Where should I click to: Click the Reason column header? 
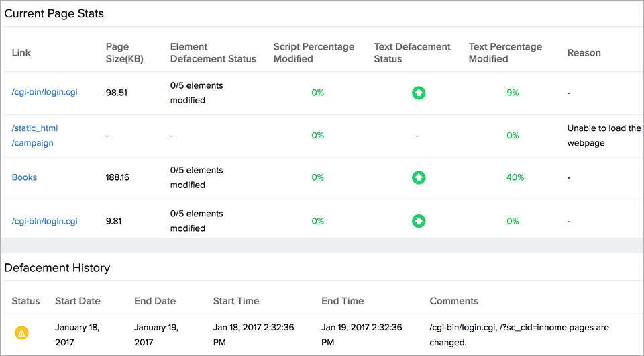point(584,52)
